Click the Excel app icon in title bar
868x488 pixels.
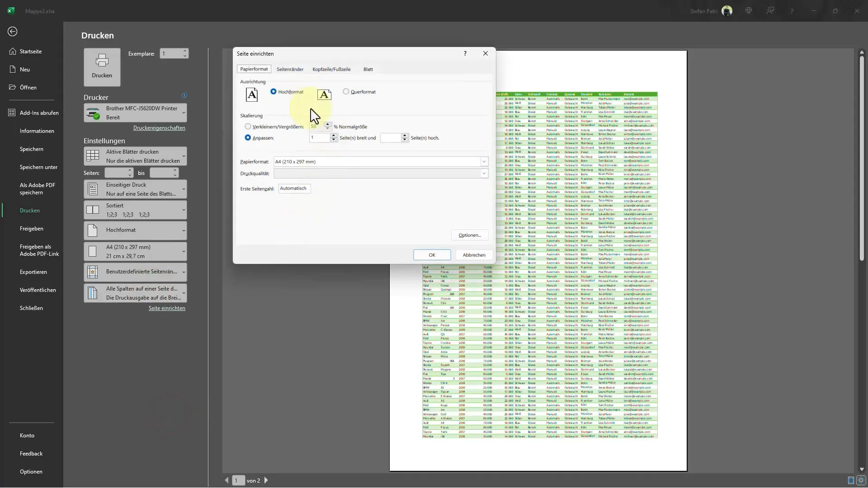[11, 11]
